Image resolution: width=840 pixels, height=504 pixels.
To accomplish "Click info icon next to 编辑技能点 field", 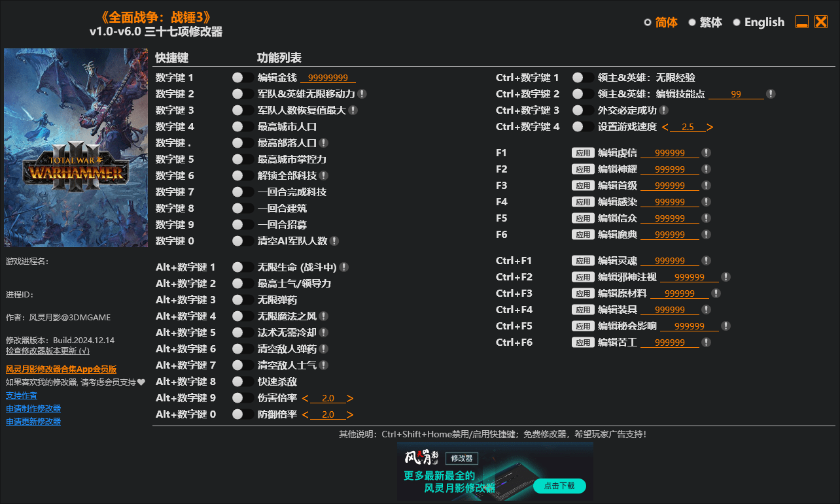I will [x=771, y=94].
